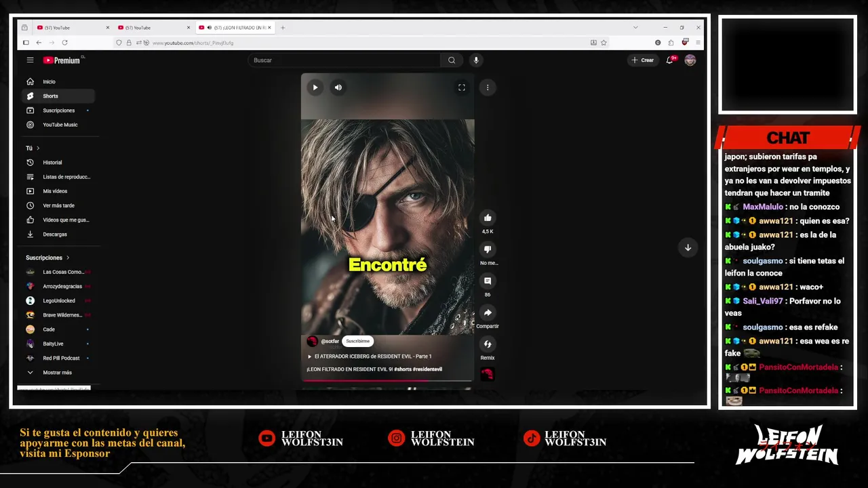Go to Inicio in the sidebar
This screenshot has width=868, height=488.
(x=58, y=81)
